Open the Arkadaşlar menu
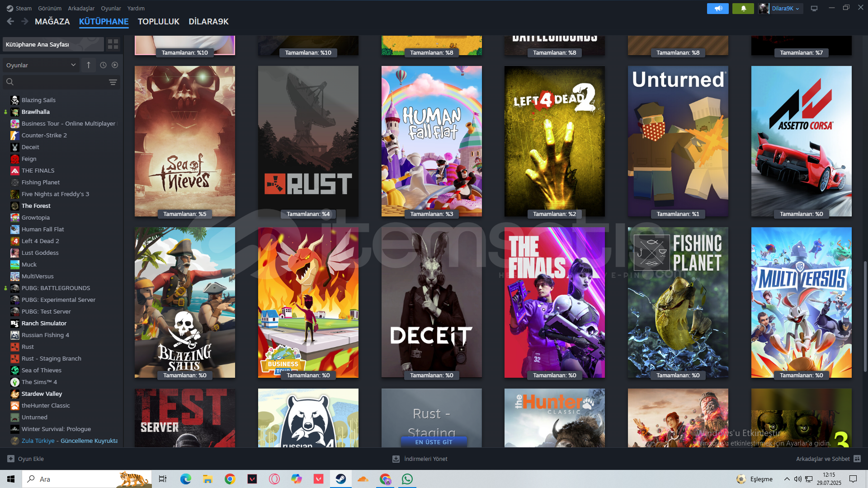The height and width of the screenshot is (488, 868). point(81,8)
